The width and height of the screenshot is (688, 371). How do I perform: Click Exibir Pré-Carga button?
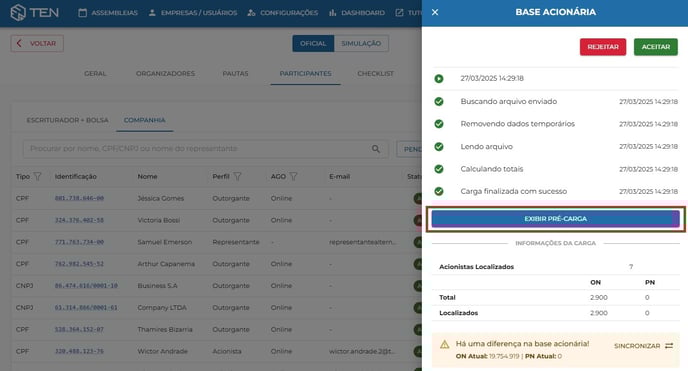point(555,219)
